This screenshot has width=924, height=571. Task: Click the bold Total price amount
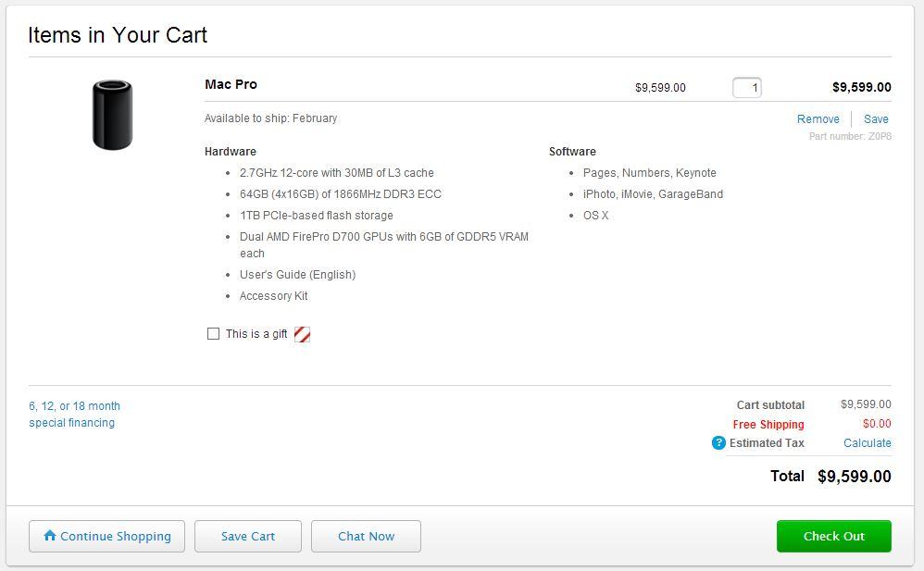[854, 477]
